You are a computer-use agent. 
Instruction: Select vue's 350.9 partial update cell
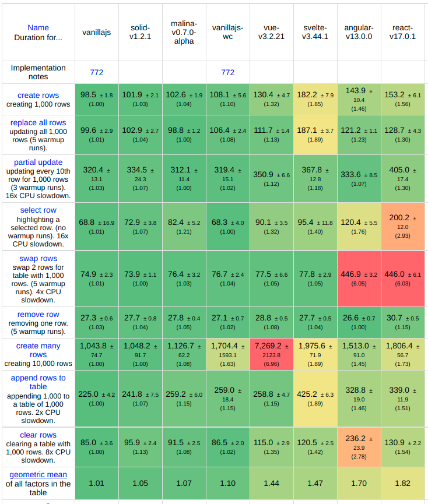point(271,179)
